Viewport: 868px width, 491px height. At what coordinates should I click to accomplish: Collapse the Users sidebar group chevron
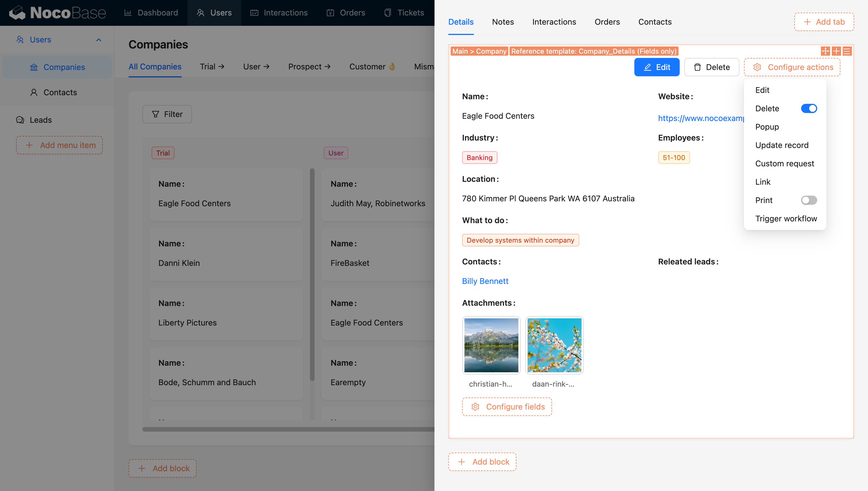click(x=98, y=40)
